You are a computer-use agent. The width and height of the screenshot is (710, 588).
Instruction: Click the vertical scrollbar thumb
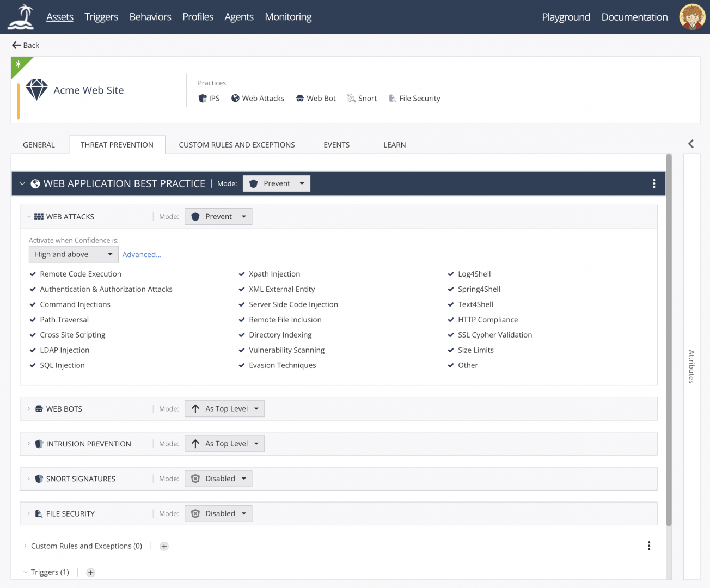click(x=669, y=340)
